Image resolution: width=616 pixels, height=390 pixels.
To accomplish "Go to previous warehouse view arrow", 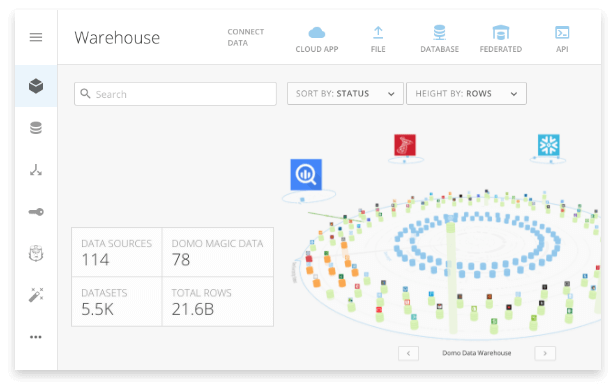I will coord(408,353).
